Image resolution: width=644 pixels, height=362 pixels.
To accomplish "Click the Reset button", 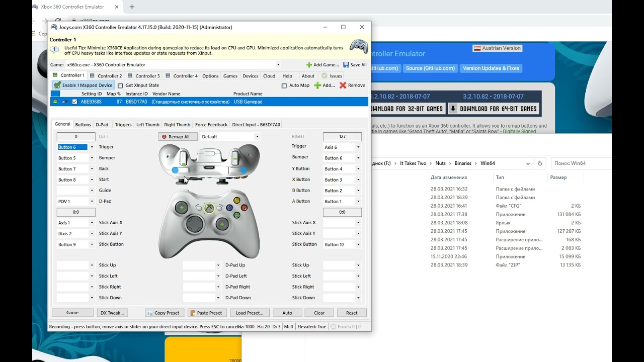I will click(352, 313).
